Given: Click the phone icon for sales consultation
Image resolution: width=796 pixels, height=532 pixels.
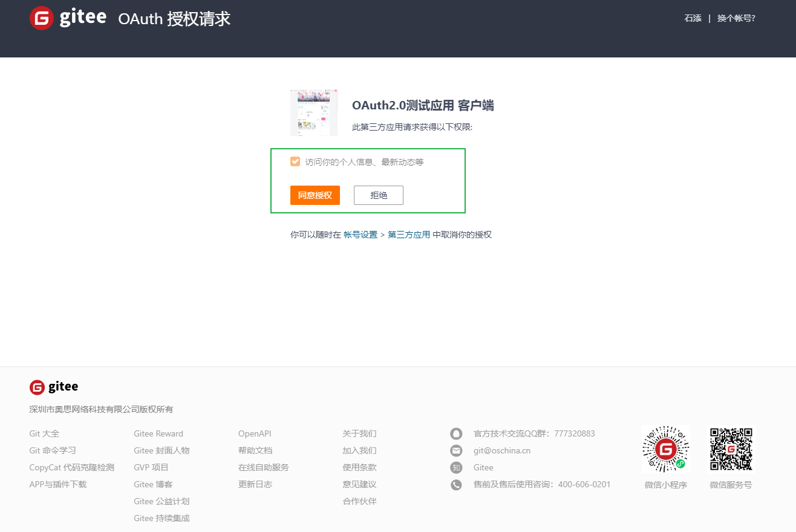Looking at the screenshot, I should (455, 484).
